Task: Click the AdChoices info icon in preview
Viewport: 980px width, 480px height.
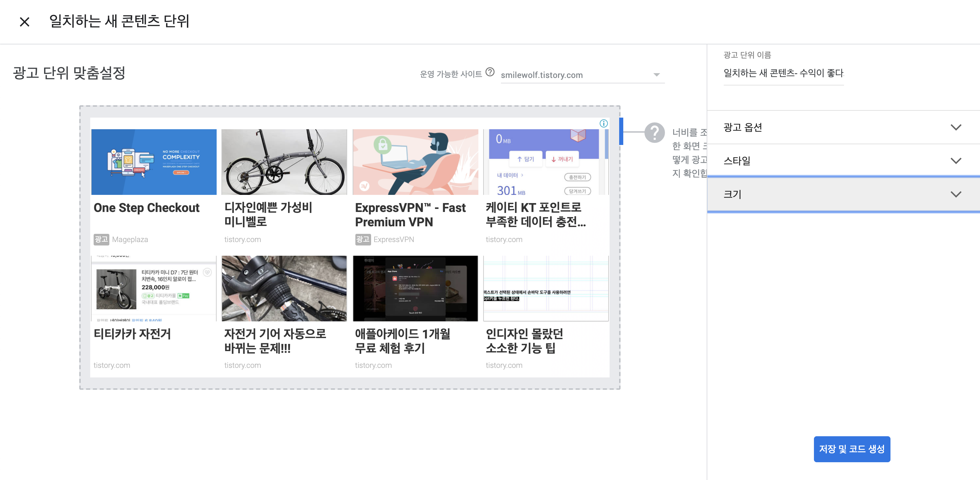Action: click(603, 123)
